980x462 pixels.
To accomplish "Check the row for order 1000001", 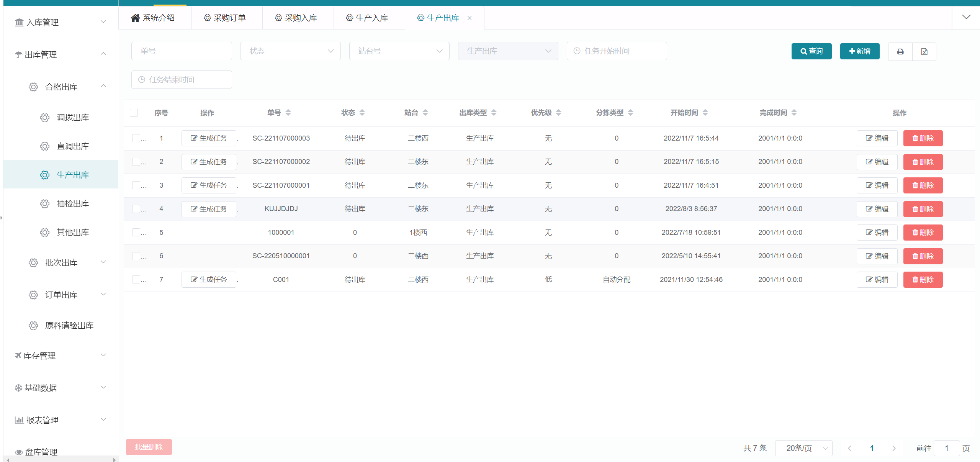I will 136,233.
